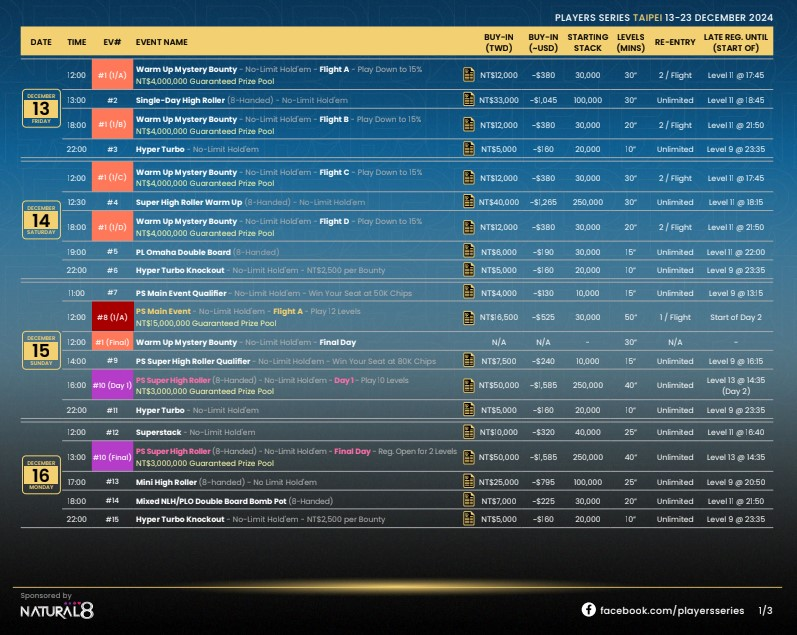This screenshot has width=797, height=635.
Task: Click the Facebook logo icon
Action: pos(589,609)
